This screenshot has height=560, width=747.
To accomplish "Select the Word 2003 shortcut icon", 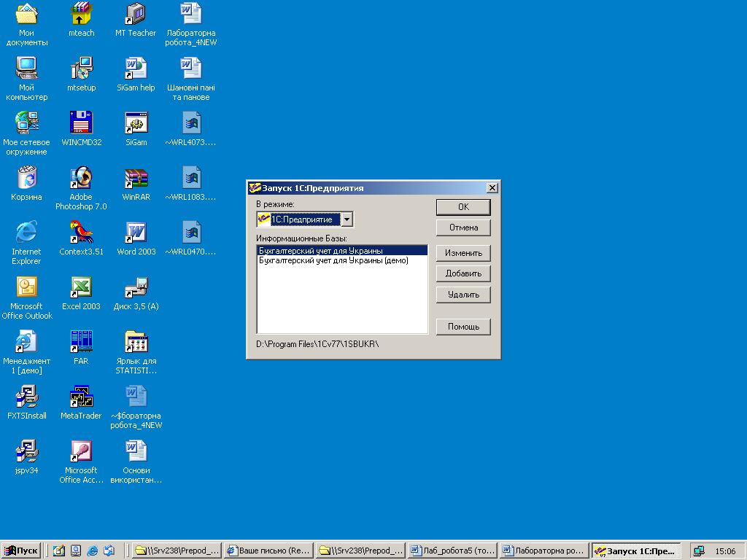I will 136,233.
